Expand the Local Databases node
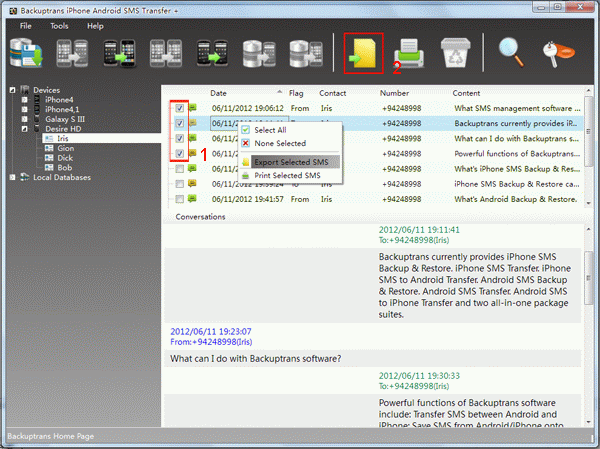600x449 pixels. coord(13,177)
